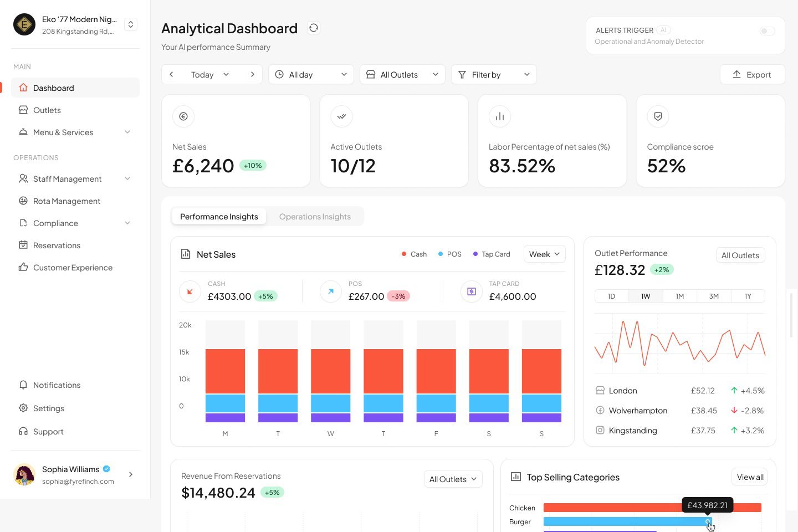Select the 1D time range
798x532 pixels.
[x=612, y=296]
